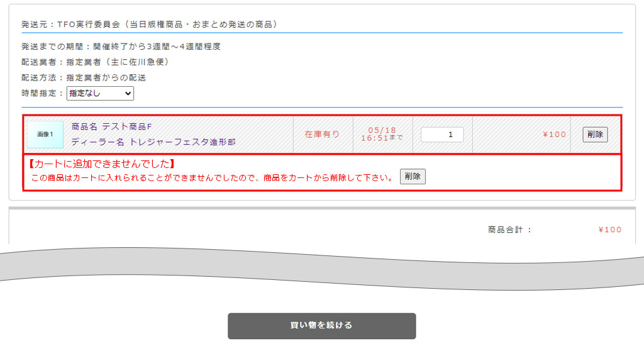Open the 時間指定 dropdown showing 指定なし
Screen dimensions: 644x351
click(100, 93)
